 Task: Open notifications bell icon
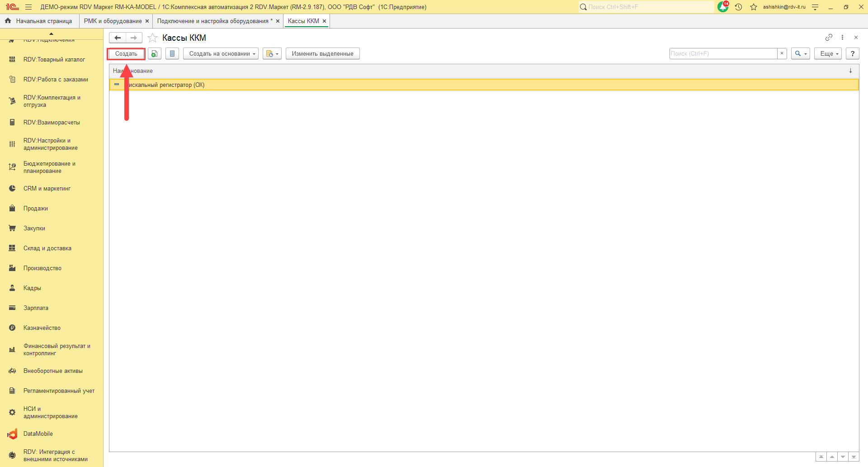(x=723, y=7)
